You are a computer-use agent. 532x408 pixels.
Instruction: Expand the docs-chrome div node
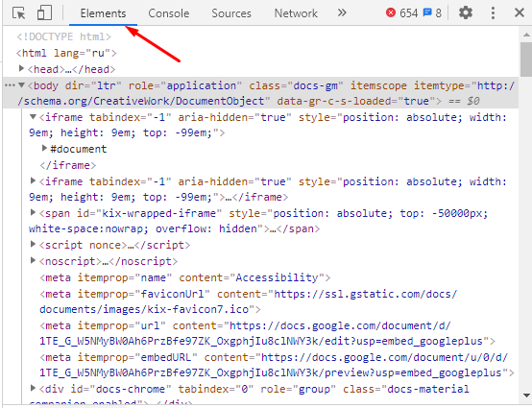[33, 388]
